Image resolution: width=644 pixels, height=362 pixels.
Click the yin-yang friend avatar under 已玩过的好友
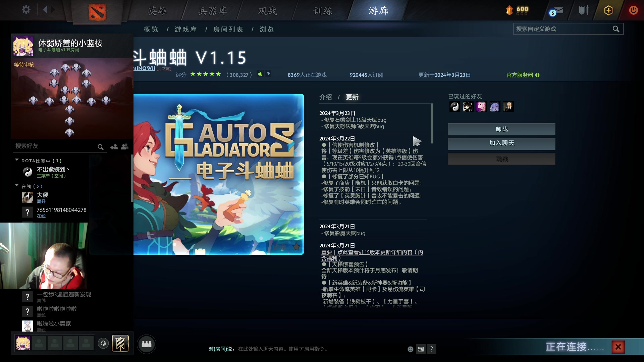point(454,107)
